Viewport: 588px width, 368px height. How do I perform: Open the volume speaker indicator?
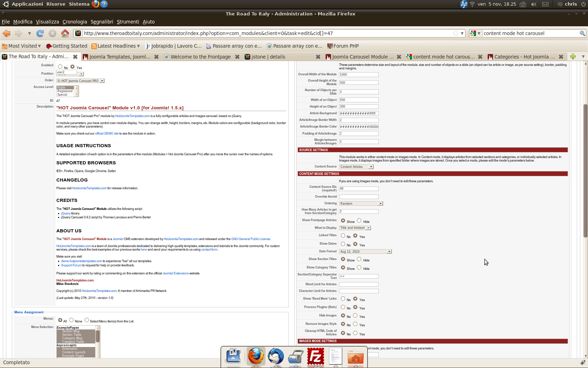pyautogui.click(x=533, y=4)
